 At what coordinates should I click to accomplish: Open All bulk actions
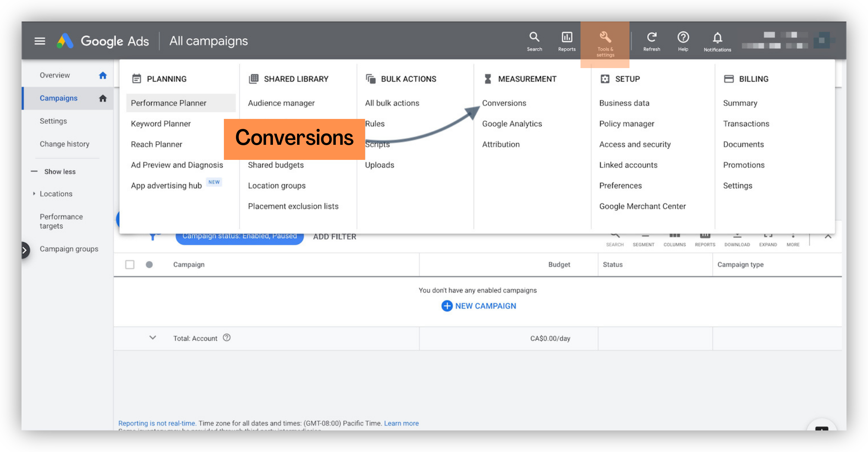pyautogui.click(x=392, y=103)
